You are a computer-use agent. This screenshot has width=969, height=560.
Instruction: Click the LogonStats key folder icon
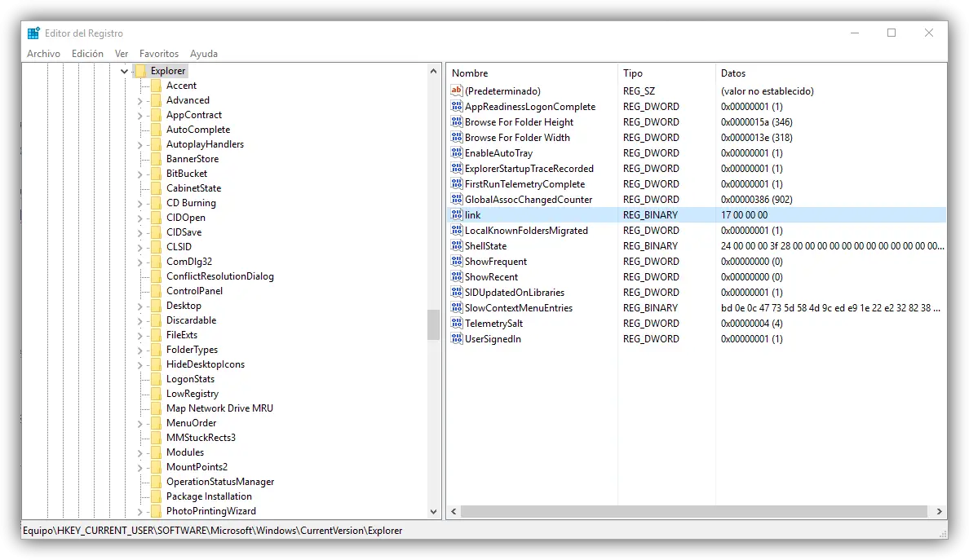click(156, 379)
